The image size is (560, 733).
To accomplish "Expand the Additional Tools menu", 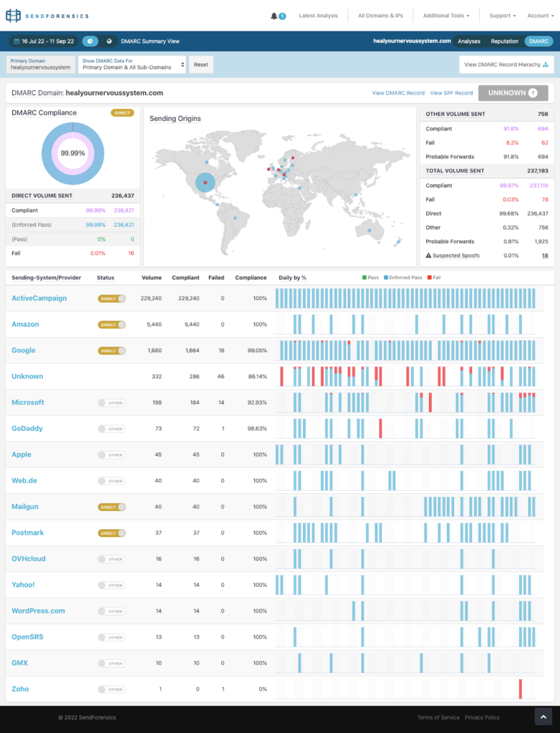I will [446, 16].
